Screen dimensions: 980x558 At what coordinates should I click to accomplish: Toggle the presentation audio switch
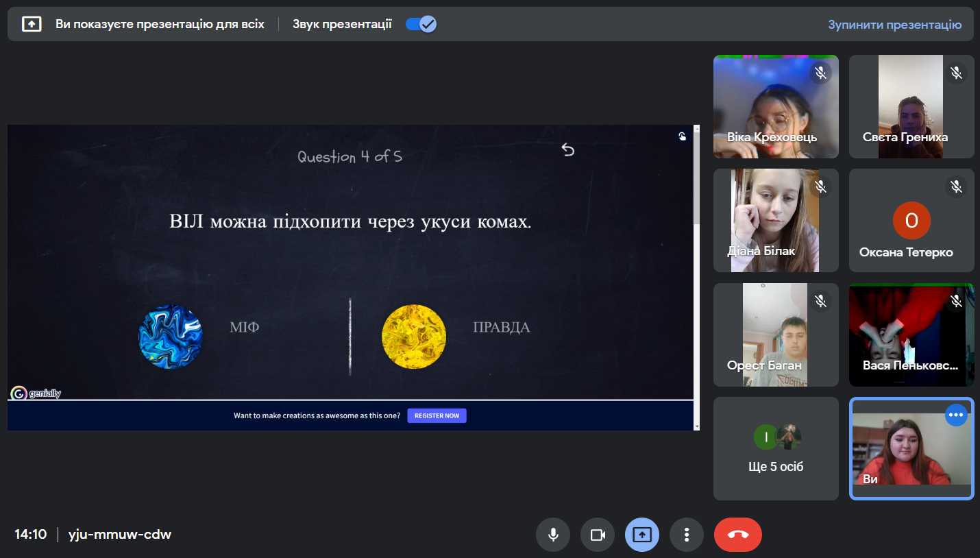click(x=421, y=25)
